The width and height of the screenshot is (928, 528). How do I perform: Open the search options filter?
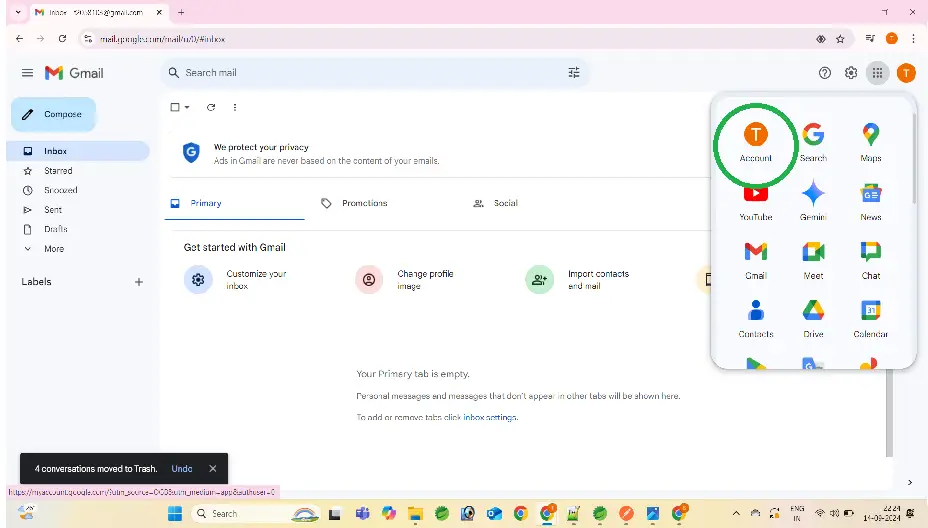pos(574,73)
